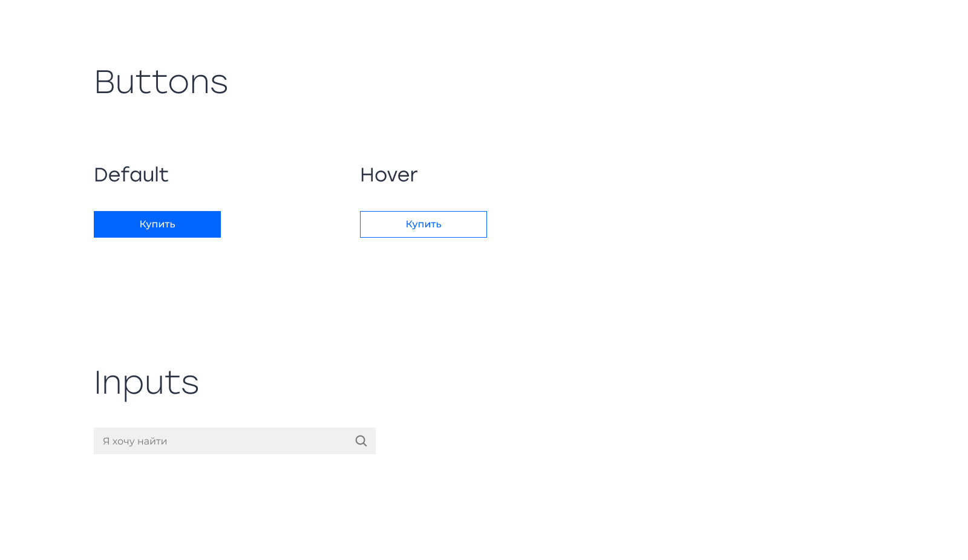Image resolution: width=968 pixels, height=560 pixels.
Task: Tap the lens symbol at input's right edge
Action: pyautogui.click(x=361, y=441)
